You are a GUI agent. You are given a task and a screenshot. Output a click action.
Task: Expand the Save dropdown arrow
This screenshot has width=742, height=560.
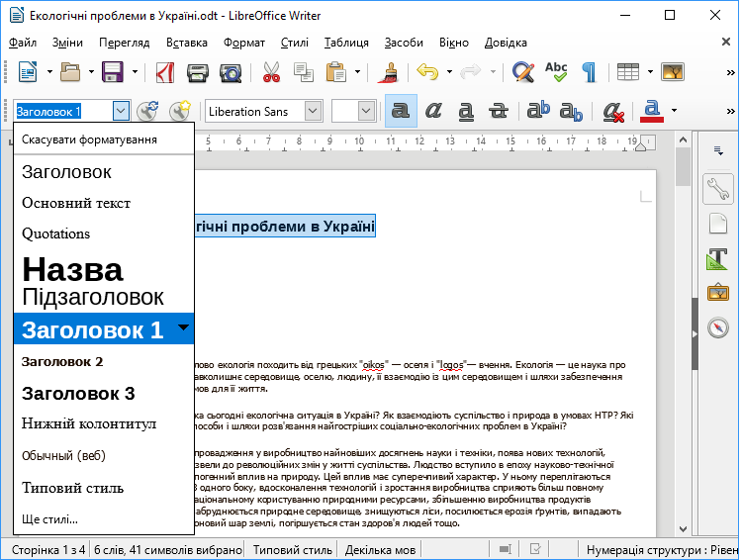point(135,72)
